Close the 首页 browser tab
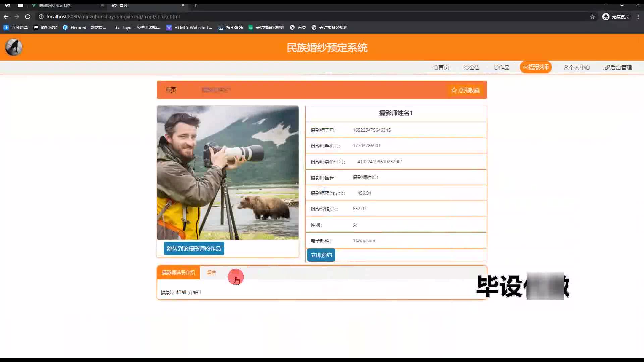This screenshot has height=362, width=644. (183, 5)
